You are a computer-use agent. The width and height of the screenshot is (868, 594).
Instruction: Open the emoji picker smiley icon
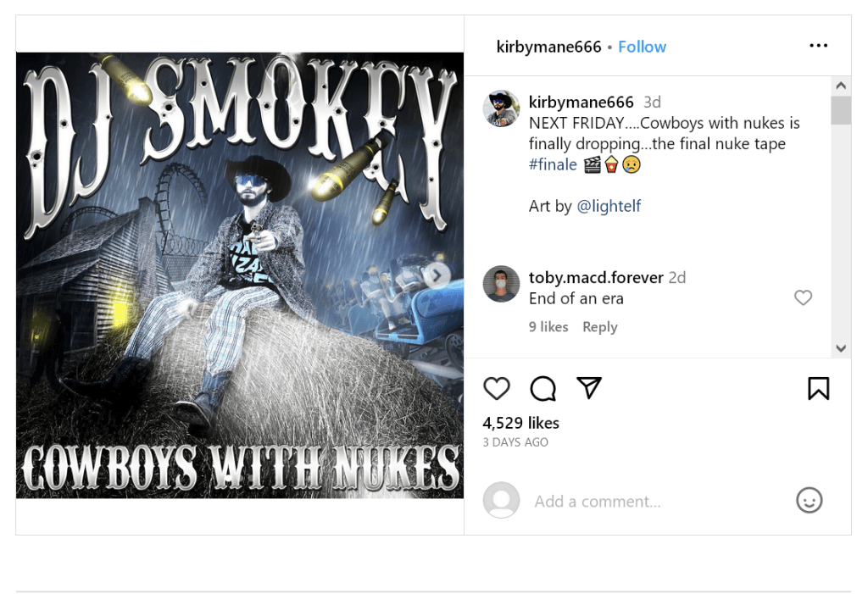pyautogui.click(x=809, y=501)
